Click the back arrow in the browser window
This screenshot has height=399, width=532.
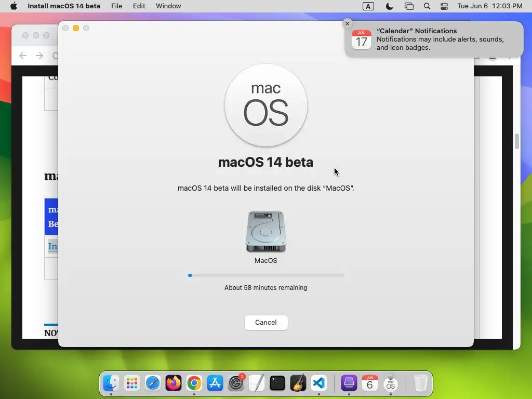(23, 56)
